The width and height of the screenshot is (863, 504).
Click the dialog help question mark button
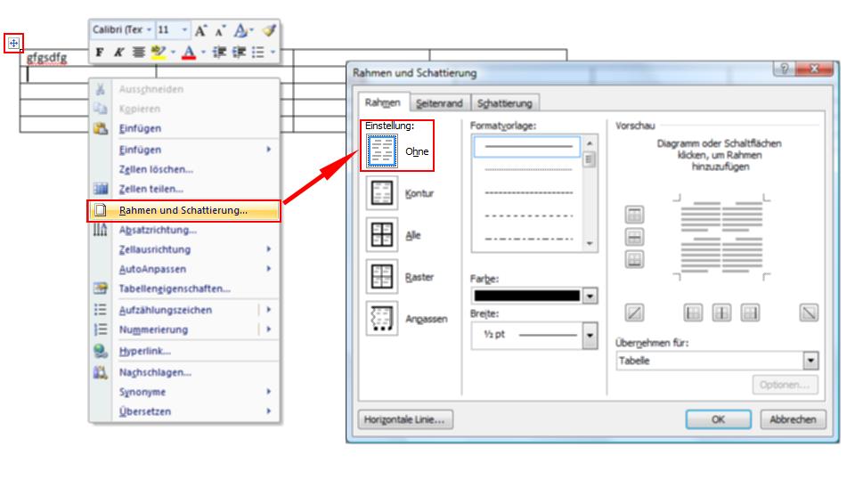coord(785,69)
